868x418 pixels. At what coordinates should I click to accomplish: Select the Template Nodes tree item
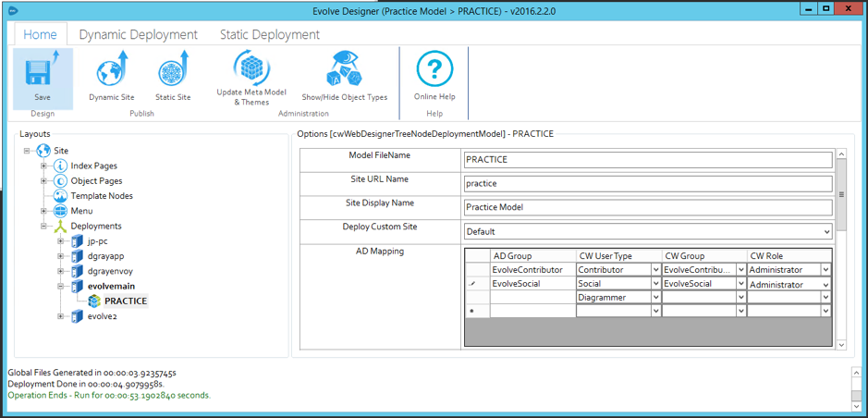[x=102, y=196]
